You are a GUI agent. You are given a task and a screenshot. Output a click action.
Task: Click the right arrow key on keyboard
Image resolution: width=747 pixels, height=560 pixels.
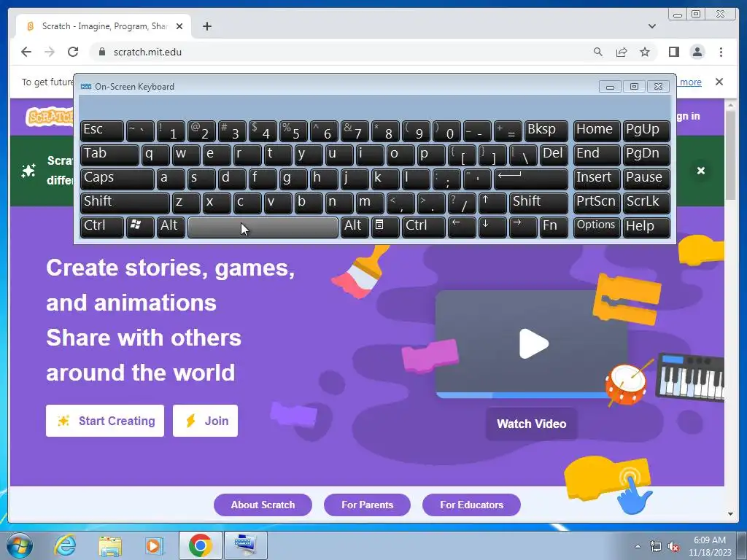pyautogui.click(x=522, y=227)
